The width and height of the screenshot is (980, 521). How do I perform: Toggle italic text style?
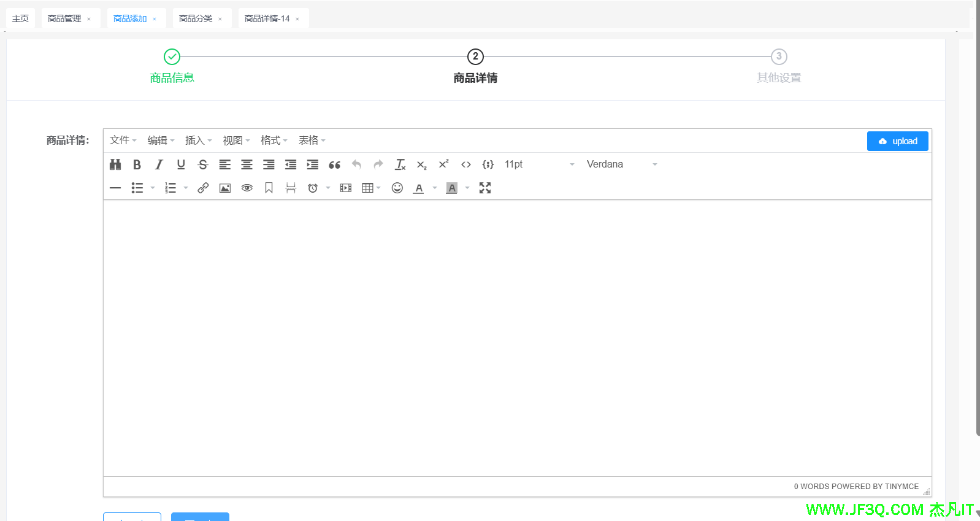click(x=159, y=164)
